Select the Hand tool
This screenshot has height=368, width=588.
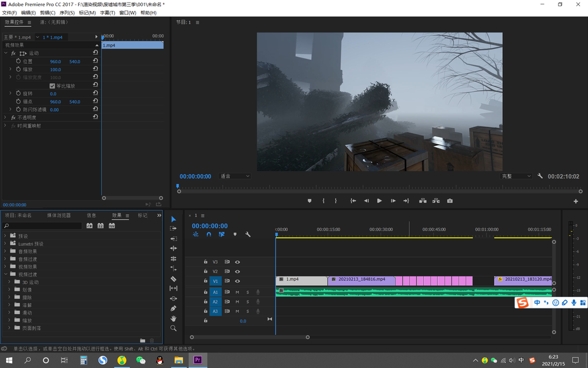pyautogui.click(x=173, y=318)
